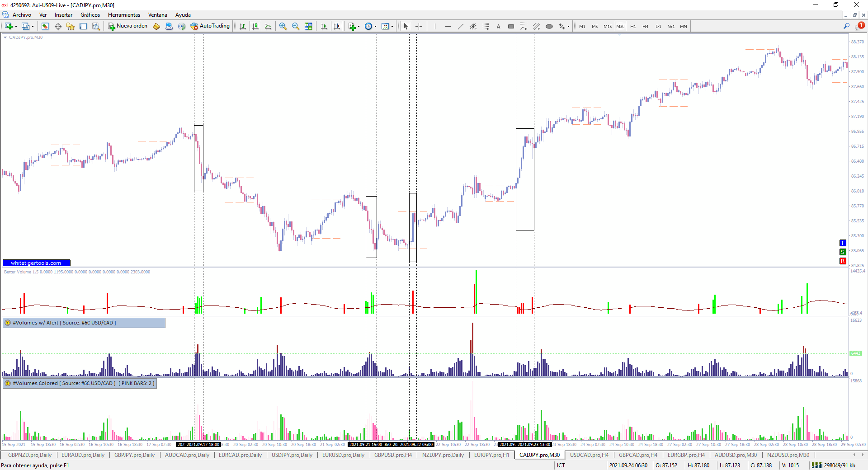Click the Tile Windows icon

[308, 26]
